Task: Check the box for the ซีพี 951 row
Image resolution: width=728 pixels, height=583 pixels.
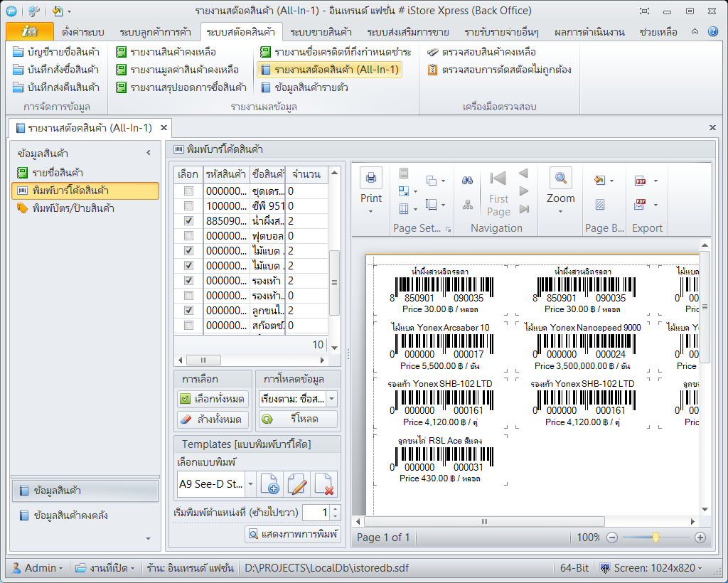Action: point(188,205)
